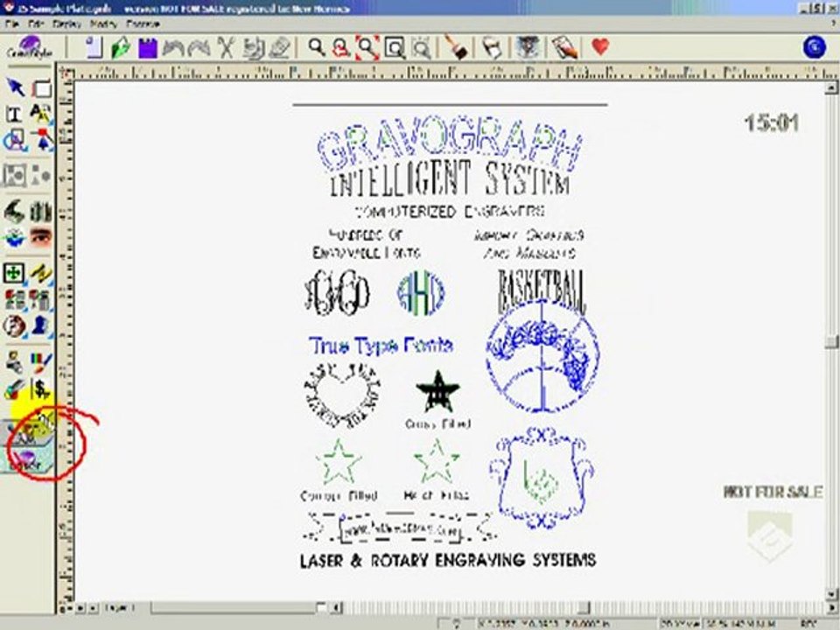The height and width of the screenshot is (630, 840).
Task: Select the rectangle shape tool
Action: point(41,88)
